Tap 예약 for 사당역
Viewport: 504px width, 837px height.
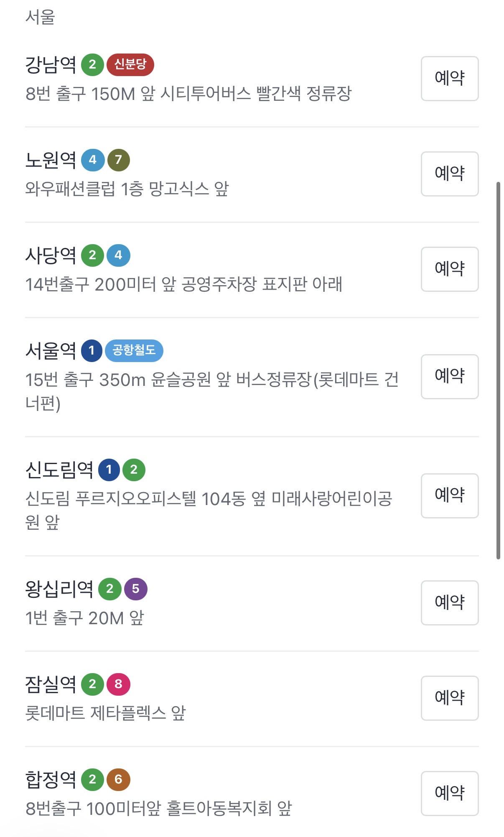pos(450,269)
